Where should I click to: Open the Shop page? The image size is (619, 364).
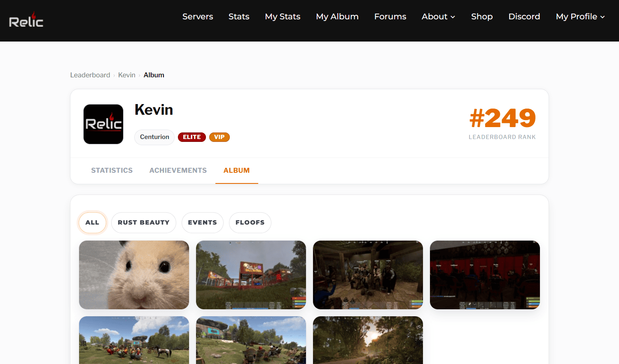(x=482, y=16)
